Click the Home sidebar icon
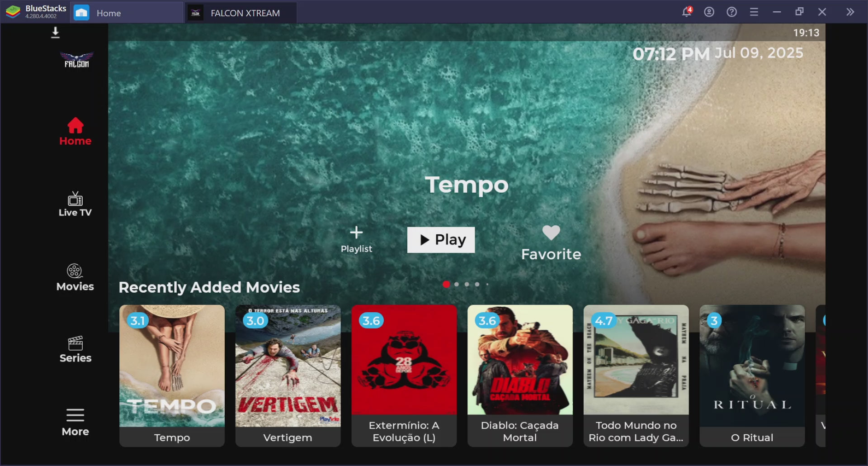The height and width of the screenshot is (466, 868). click(x=75, y=132)
